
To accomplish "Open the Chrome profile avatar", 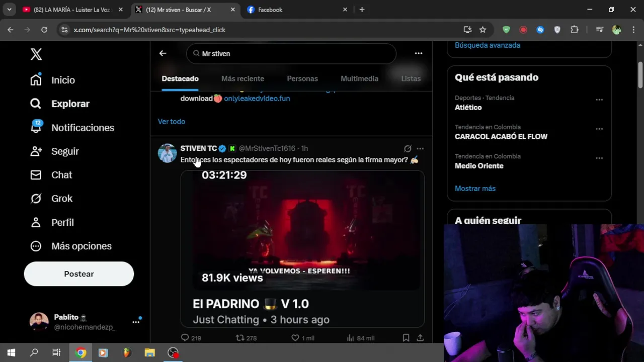I will [616, 30].
